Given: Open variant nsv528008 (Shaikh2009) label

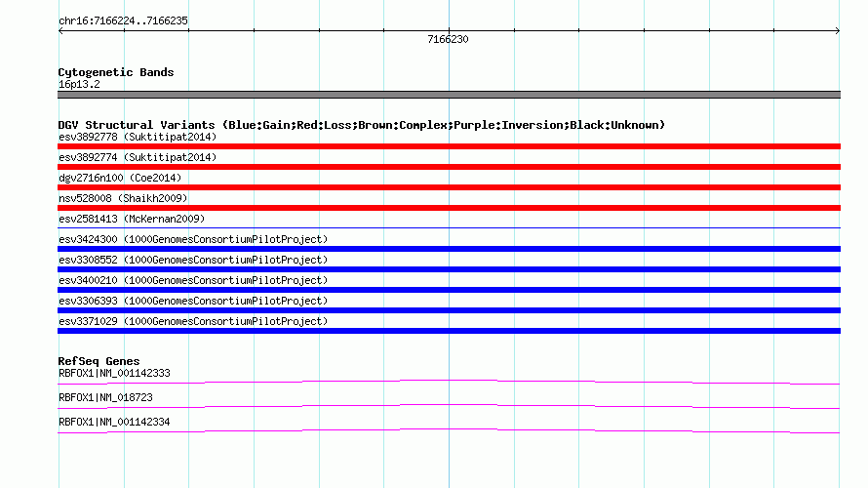Looking at the screenshot, I should [123, 198].
